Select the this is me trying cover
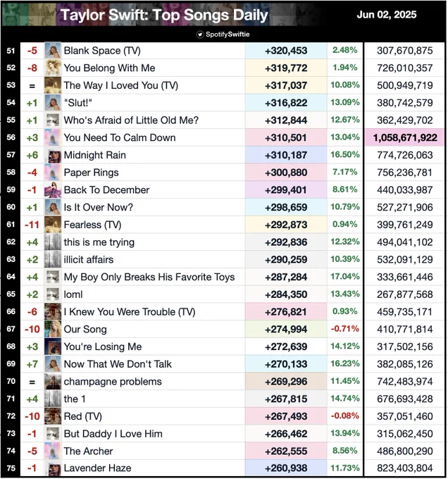Viewport: 448px width, 479px height. pyautogui.click(x=53, y=242)
